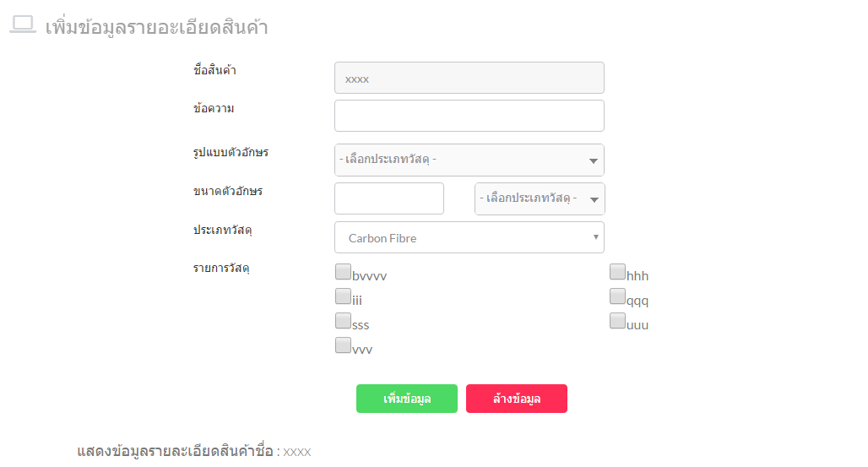Enable the iii material checkbox
This screenshot has width=868, height=467.
(343, 296)
